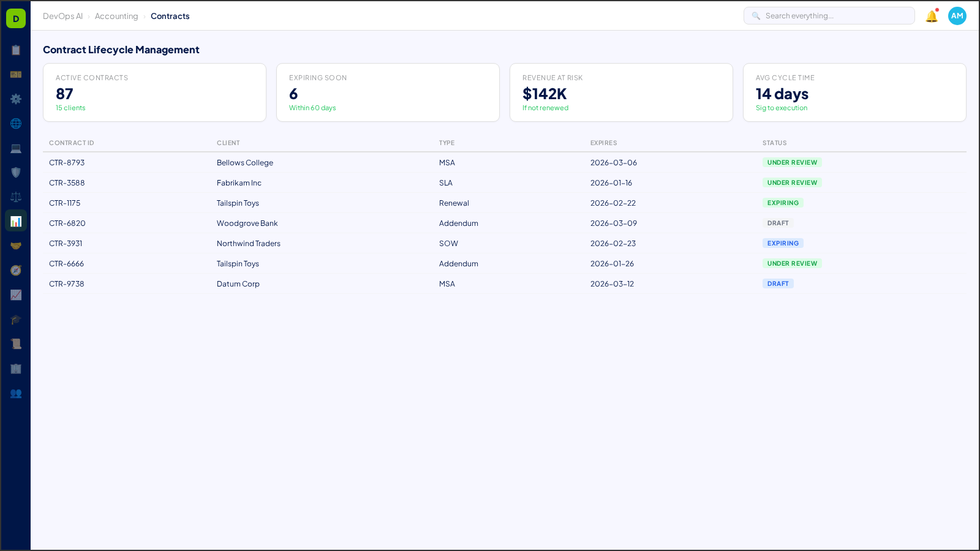Click the UNDER REVIEW badge for CTR-8793
The height and width of the screenshot is (551, 980).
(792, 162)
